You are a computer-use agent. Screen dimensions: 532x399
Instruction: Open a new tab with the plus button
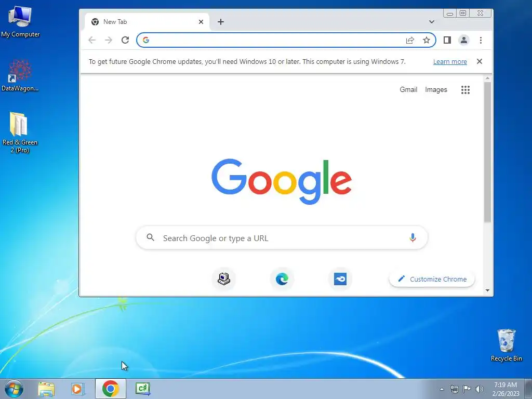(221, 22)
